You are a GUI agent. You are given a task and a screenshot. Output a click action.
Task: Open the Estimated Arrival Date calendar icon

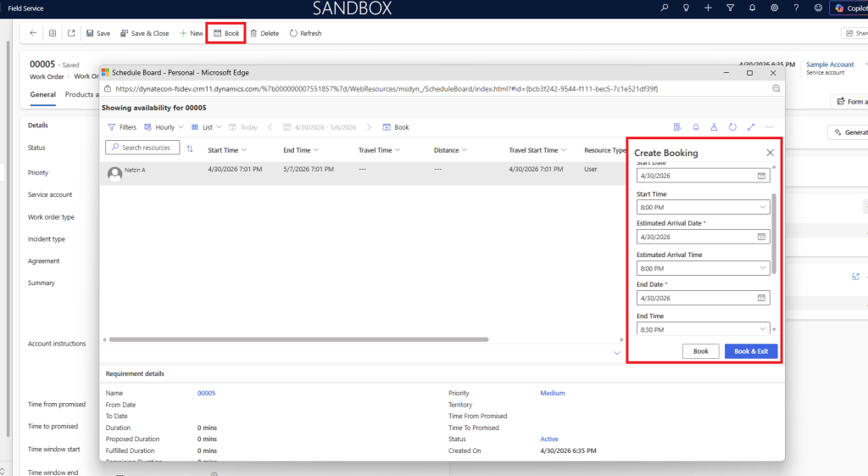(761, 237)
